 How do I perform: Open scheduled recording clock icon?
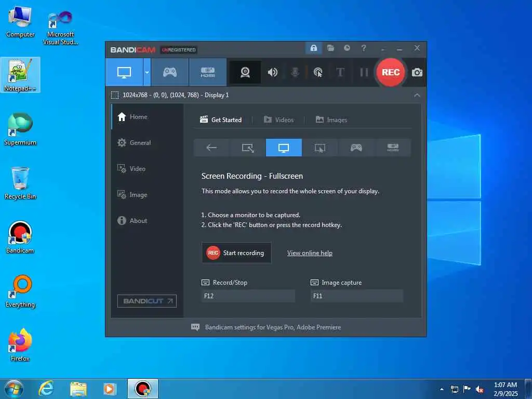click(x=347, y=48)
